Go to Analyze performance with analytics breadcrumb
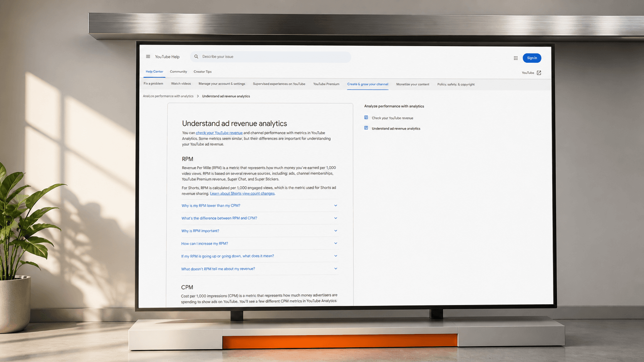644x362 pixels. click(x=168, y=96)
